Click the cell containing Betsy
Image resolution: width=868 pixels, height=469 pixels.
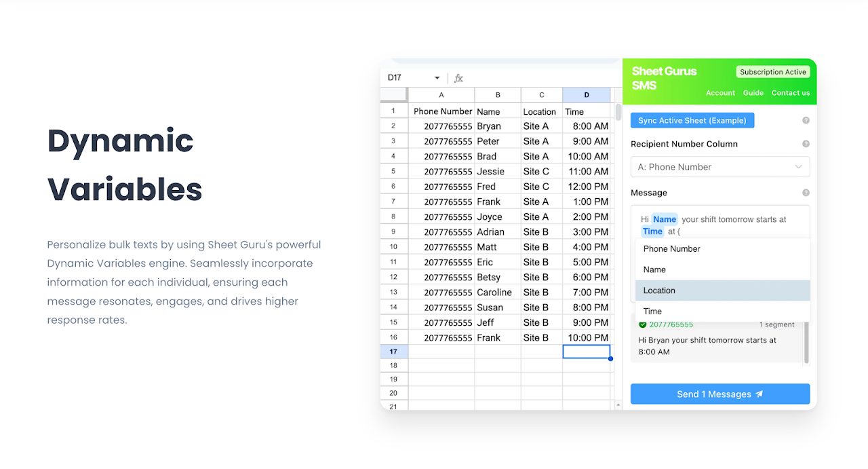498,277
